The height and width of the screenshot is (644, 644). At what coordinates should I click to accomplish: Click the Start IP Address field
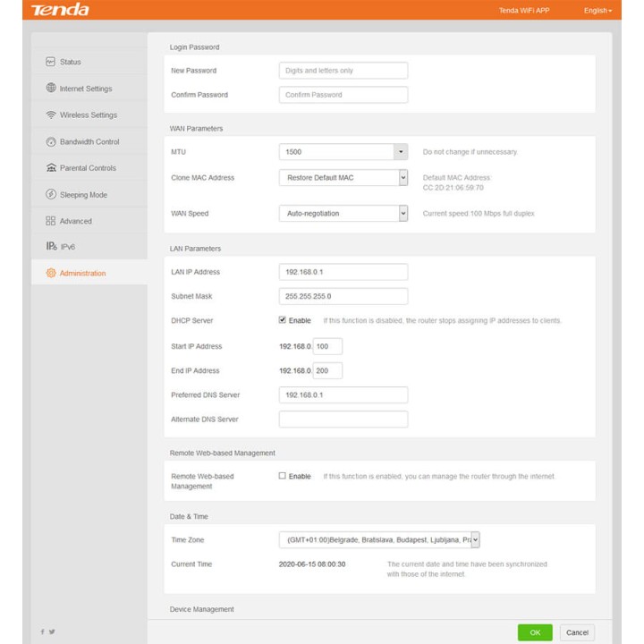click(x=327, y=346)
